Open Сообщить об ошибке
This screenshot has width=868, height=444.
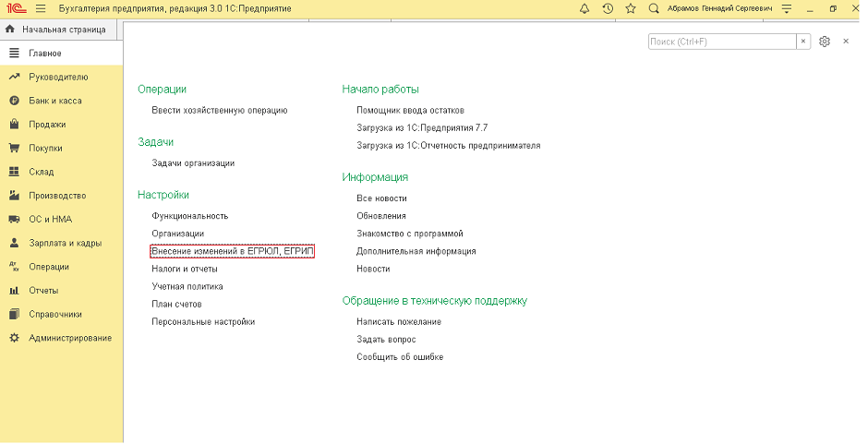pyautogui.click(x=400, y=357)
